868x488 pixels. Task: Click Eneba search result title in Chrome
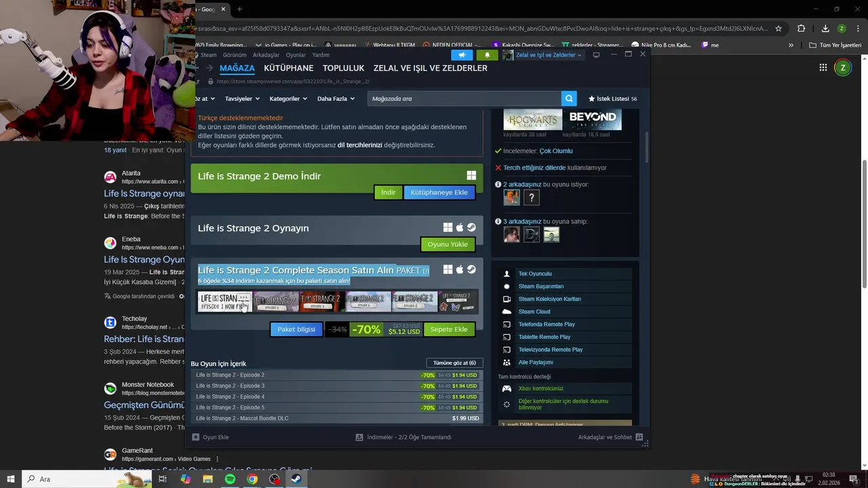144,260
